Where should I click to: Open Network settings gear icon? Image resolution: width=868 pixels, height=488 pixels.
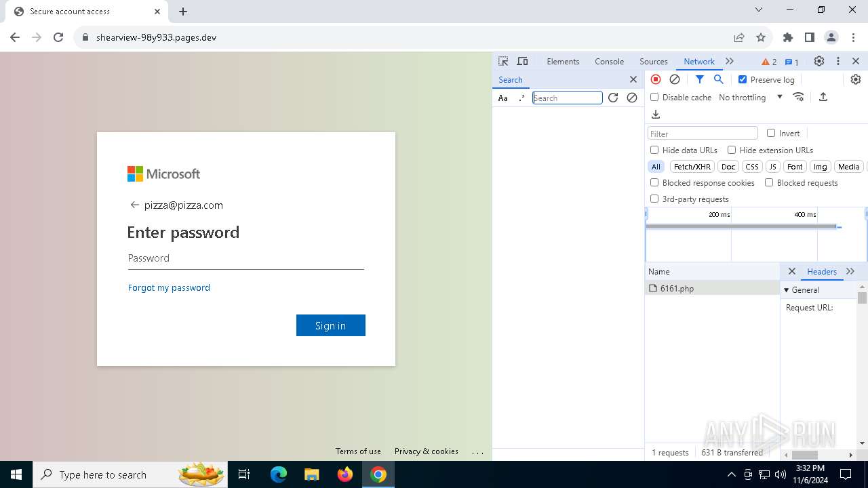click(856, 79)
